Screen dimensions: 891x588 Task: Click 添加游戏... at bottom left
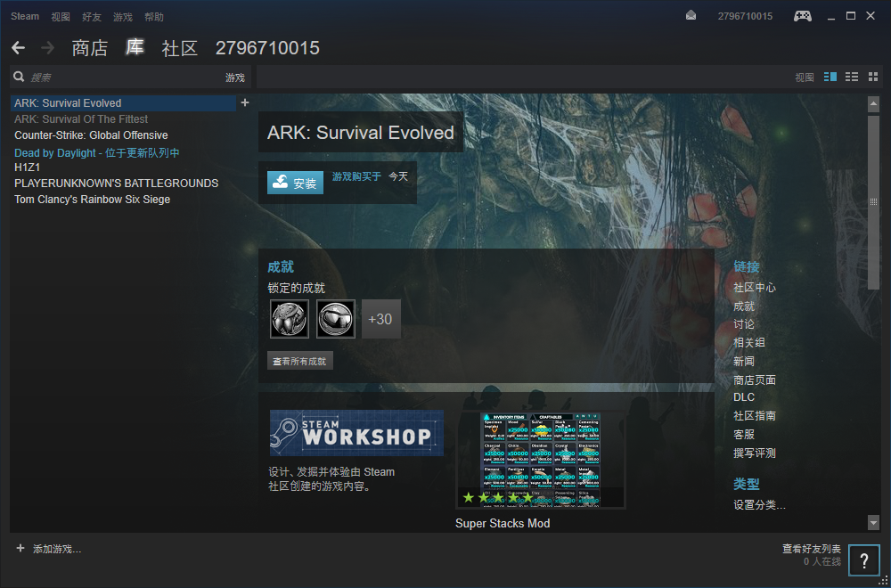click(57, 549)
